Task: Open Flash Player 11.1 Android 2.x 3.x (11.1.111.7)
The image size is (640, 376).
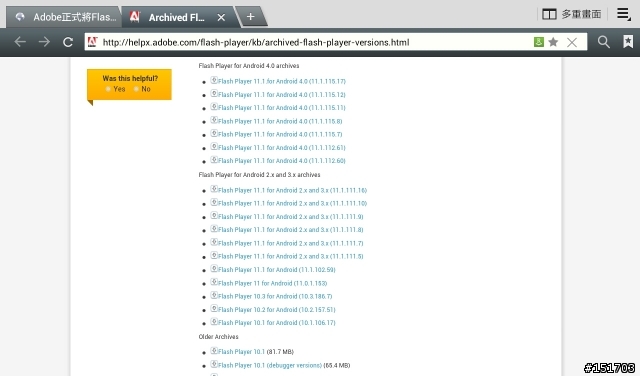Action: pyautogui.click(x=291, y=243)
